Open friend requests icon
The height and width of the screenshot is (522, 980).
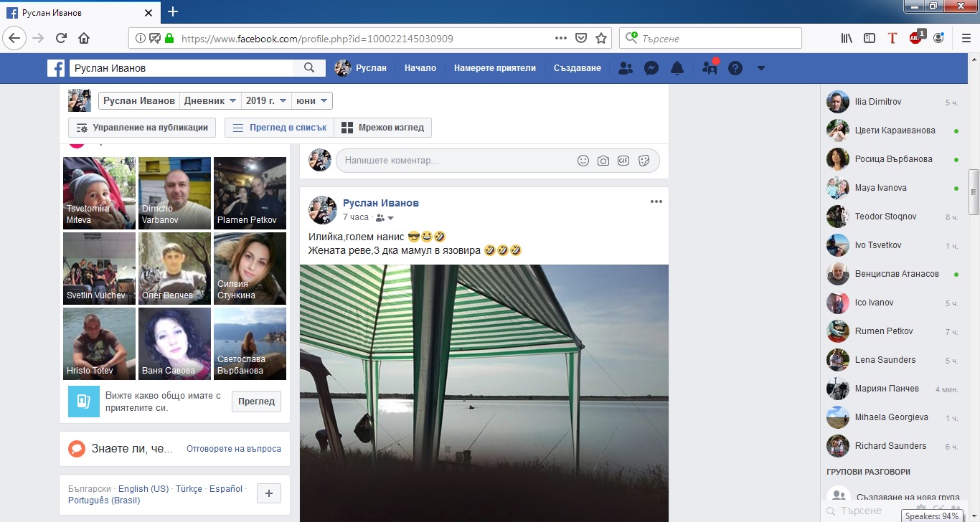pyautogui.click(x=626, y=68)
